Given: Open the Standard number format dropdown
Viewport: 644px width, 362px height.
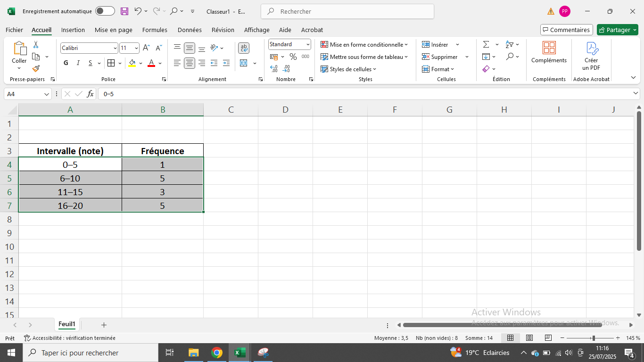Looking at the screenshot, I should (308, 44).
